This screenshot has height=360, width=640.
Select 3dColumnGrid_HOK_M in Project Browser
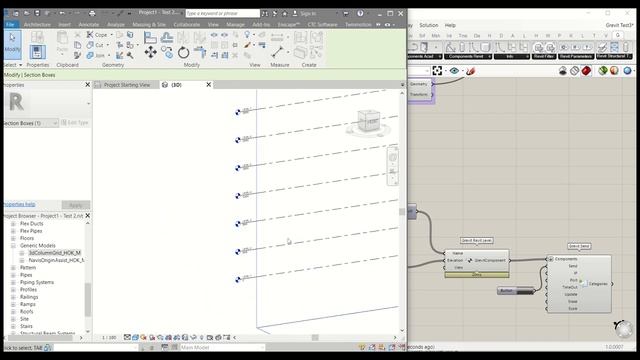55,253
